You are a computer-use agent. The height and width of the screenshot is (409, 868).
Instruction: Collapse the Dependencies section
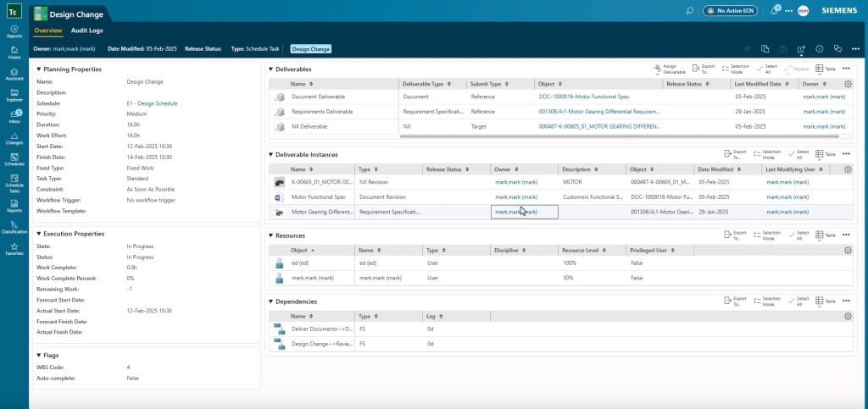click(x=270, y=301)
